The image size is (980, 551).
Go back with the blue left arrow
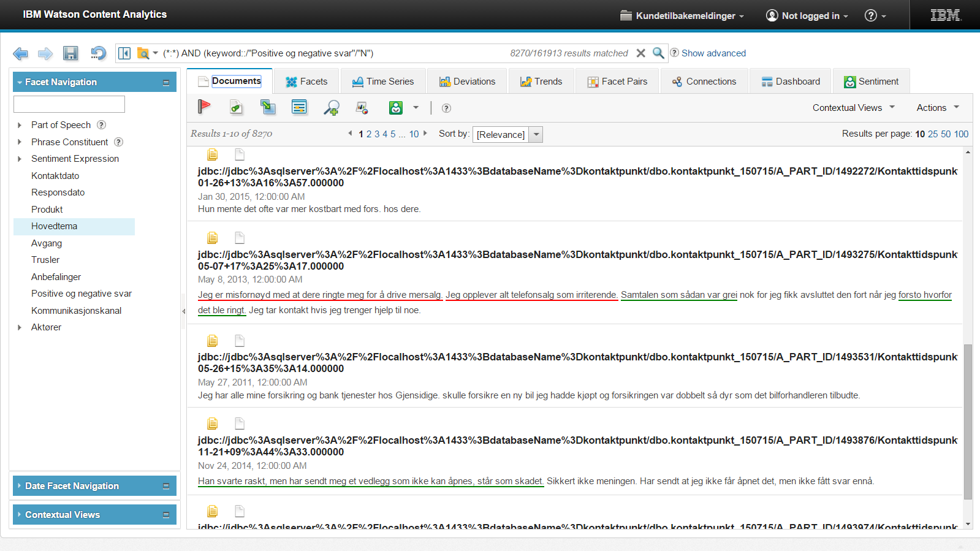pos(21,54)
